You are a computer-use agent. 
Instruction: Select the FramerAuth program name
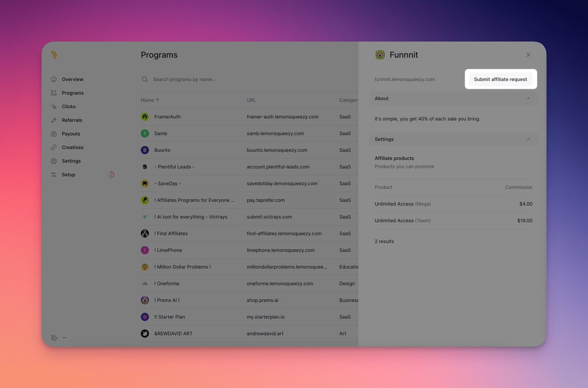click(x=168, y=117)
